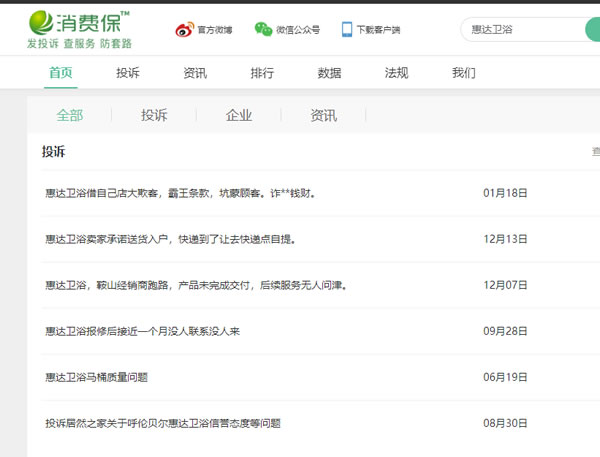This screenshot has width=600, height=457.
Task: Open the 惠达卫浴马桶质量问题 complaint
Action: (x=97, y=377)
